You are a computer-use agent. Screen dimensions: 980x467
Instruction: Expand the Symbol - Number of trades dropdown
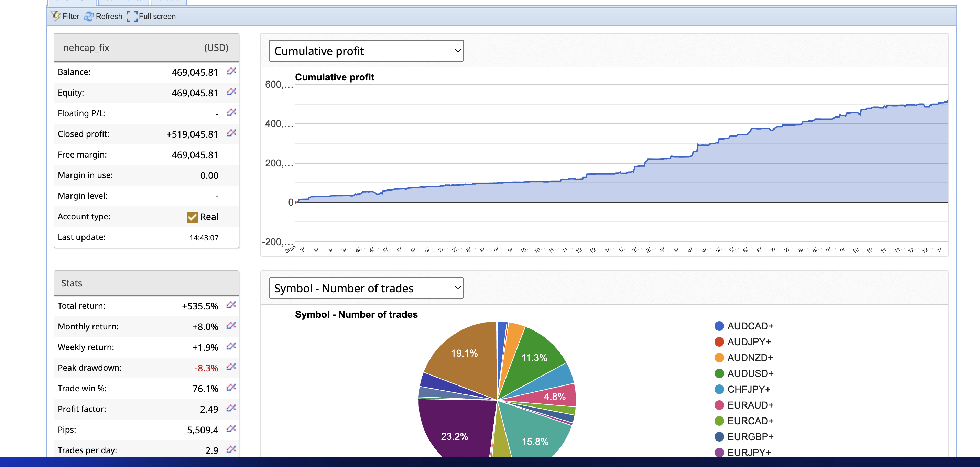coord(366,288)
